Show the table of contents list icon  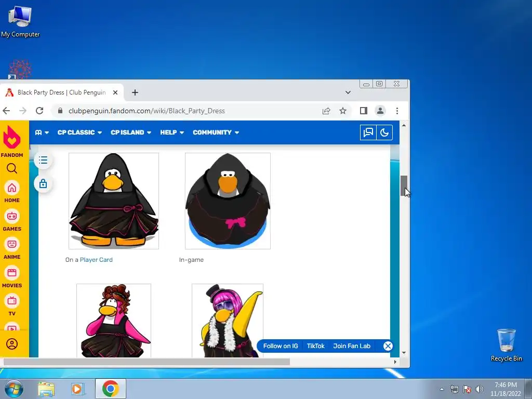click(43, 160)
